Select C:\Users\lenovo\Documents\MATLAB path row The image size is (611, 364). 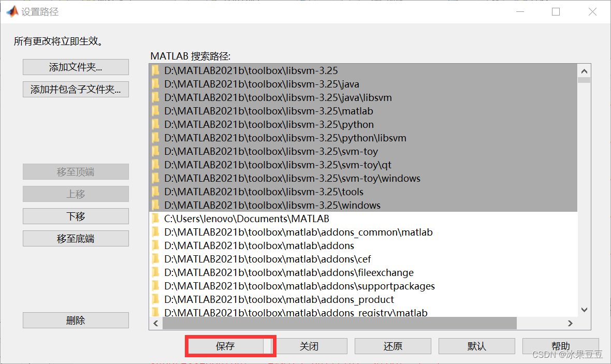point(363,219)
